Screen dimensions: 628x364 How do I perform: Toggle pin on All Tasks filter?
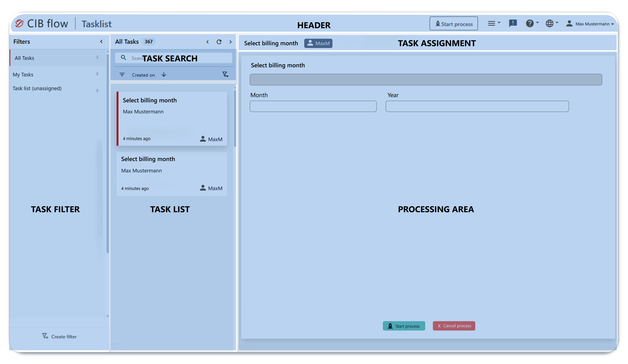(97, 58)
